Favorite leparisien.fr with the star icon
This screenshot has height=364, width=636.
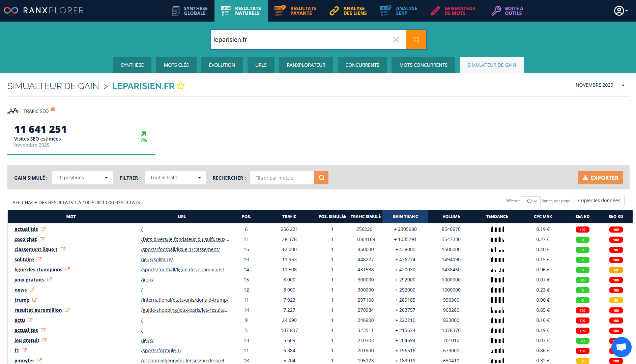click(x=181, y=86)
